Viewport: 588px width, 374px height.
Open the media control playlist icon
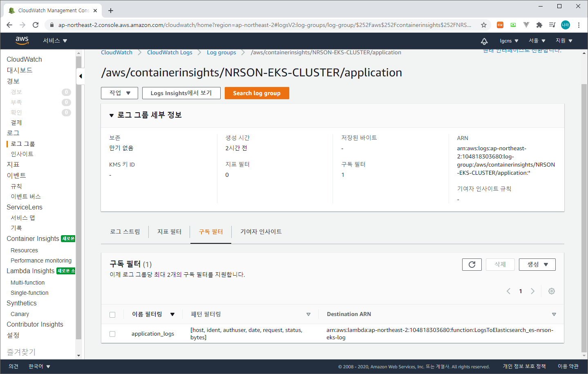(x=552, y=25)
